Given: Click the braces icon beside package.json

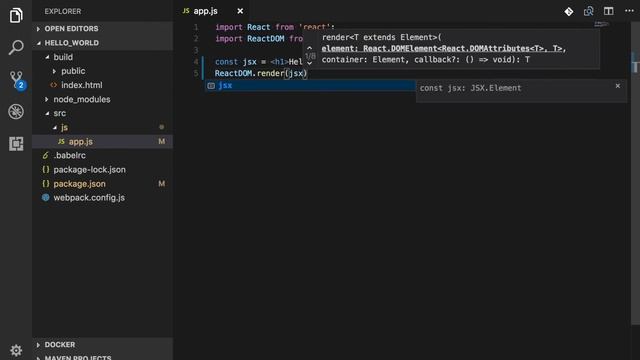Looking at the screenshot, I should coord(46,184).
